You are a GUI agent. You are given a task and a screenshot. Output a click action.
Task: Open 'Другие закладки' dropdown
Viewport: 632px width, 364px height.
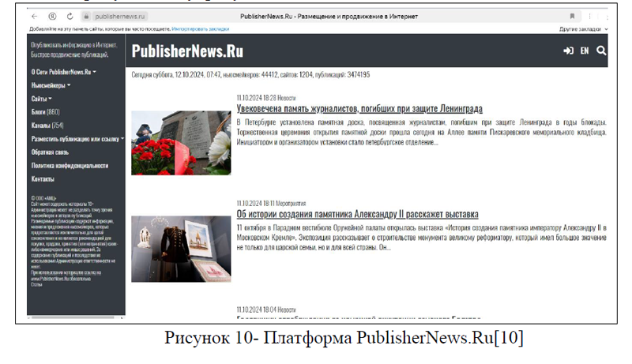[583, 29]
